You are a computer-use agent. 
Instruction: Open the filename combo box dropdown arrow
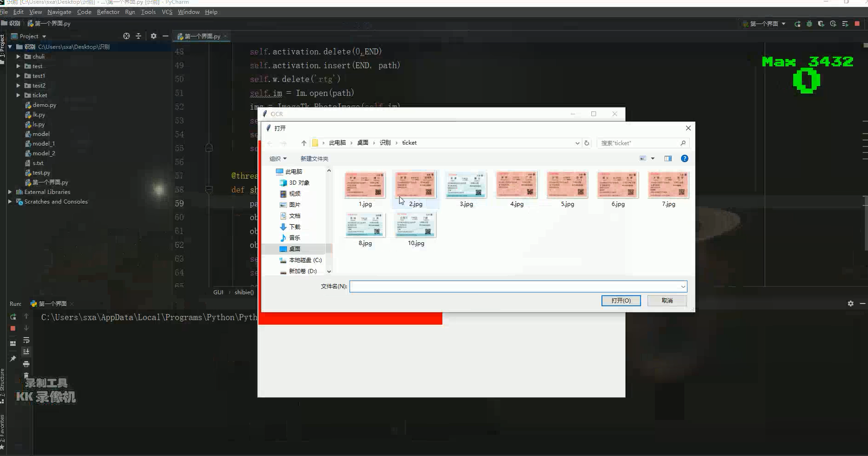[x=683, y=286]
